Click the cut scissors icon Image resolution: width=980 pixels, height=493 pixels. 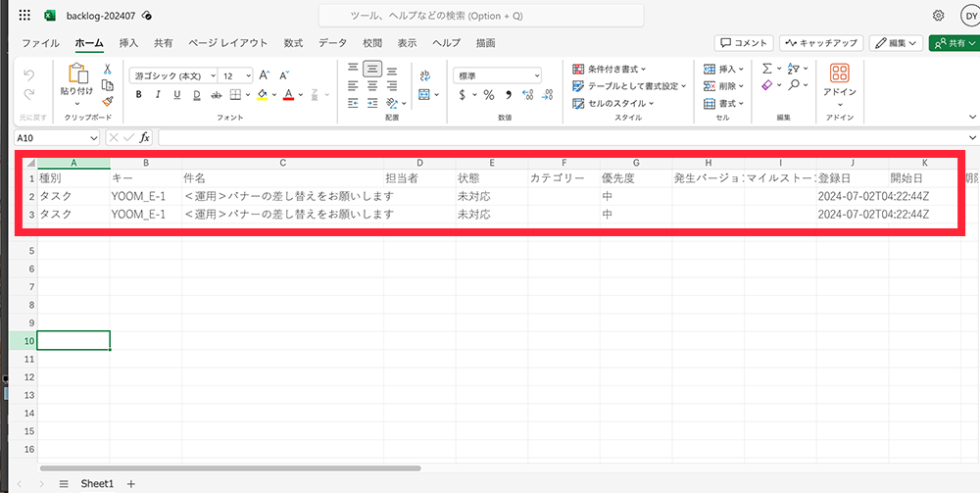tap(108, 69)
